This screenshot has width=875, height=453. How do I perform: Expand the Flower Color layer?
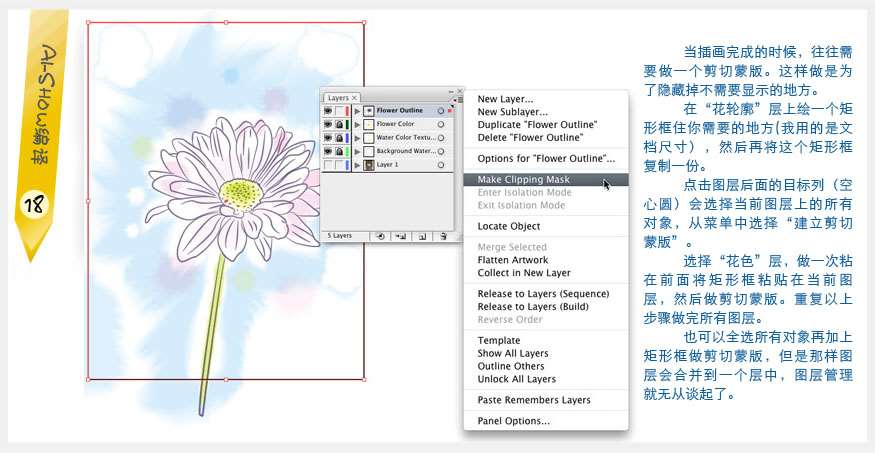pos(357,124)
